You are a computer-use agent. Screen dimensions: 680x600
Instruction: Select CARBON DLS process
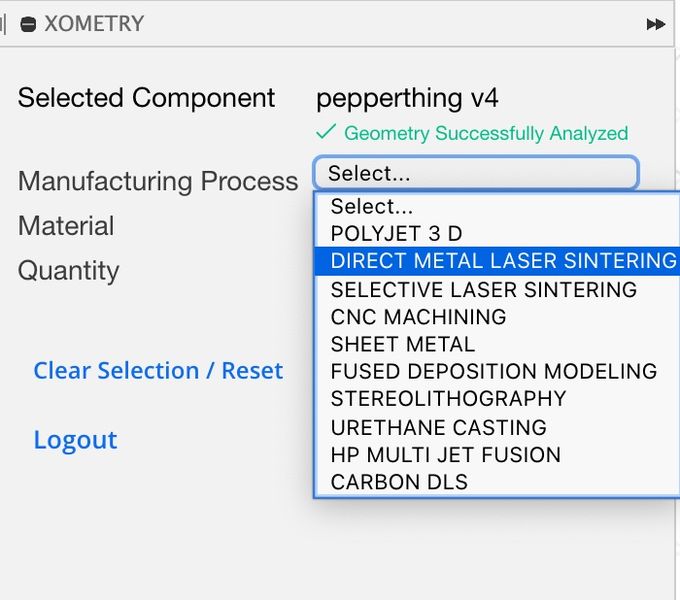[x=399, y=481]
